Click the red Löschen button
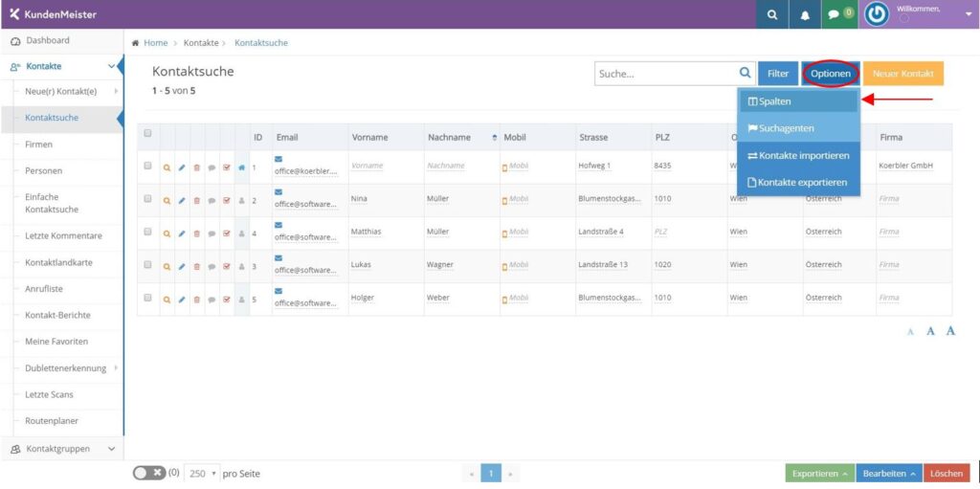Viewport: 980px width, 489px height. pyautogui.click(x=947, y=474)
